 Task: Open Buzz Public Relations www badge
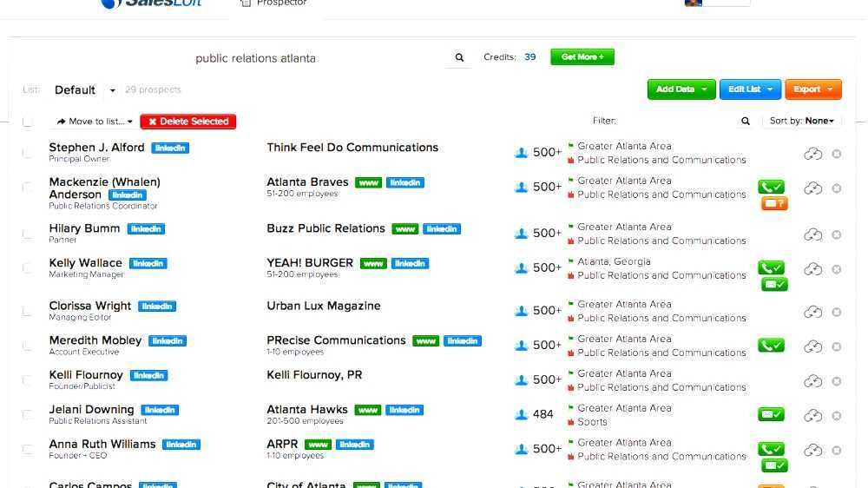[x=405, y=228]
